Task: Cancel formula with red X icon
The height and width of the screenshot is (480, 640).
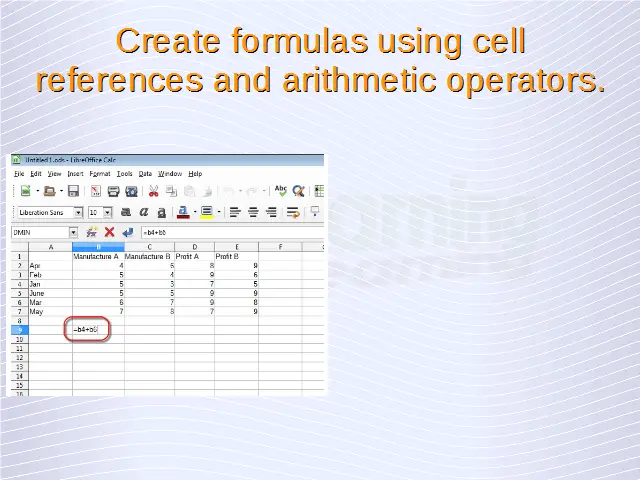Action: (109, 232)
